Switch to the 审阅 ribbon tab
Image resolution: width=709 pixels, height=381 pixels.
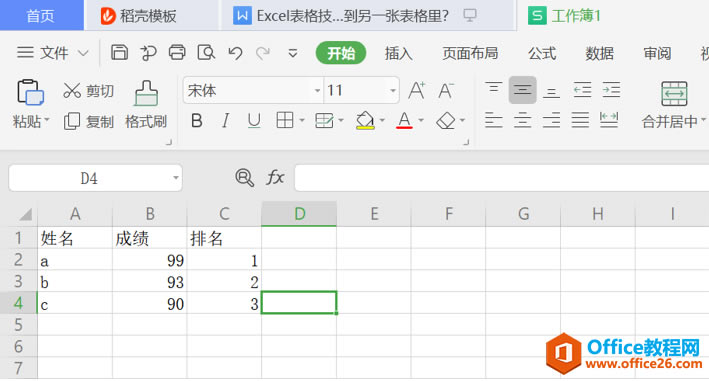[657, 53]
